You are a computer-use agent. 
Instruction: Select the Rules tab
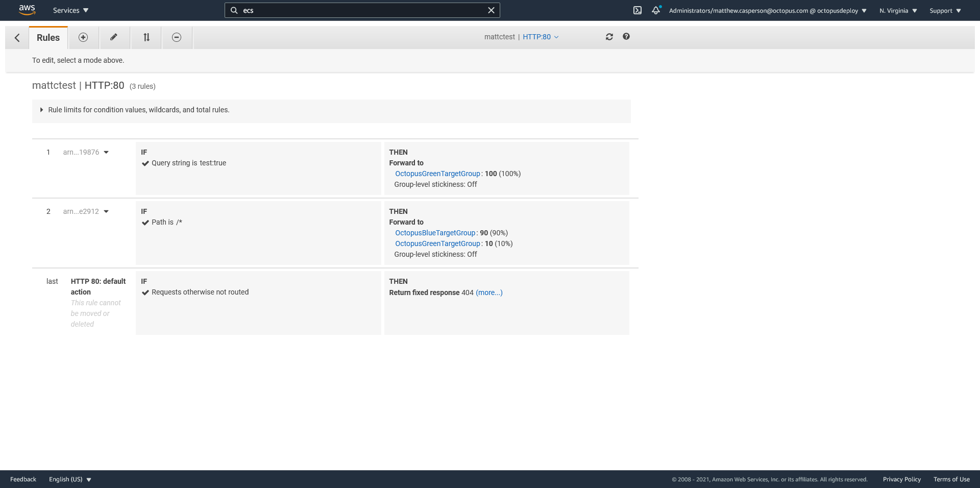coord(48,38)
